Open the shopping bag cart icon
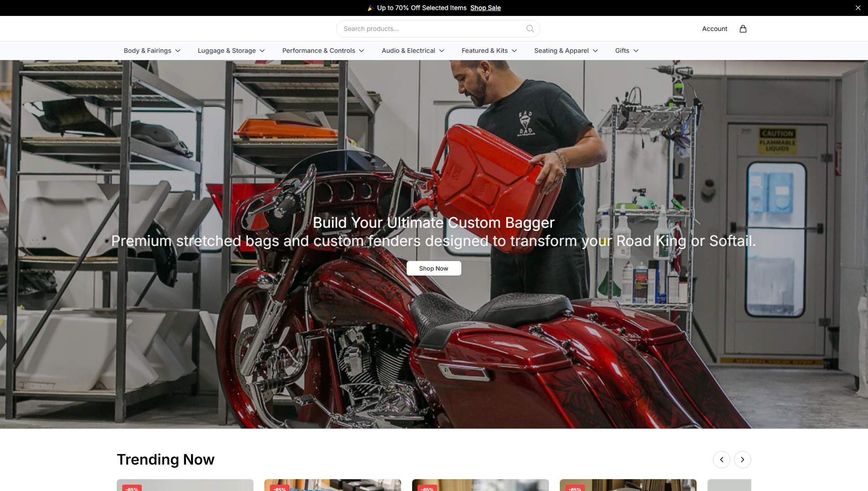Image resolution: width=868 pixels, height=491 pixels. tap(743, 29)
